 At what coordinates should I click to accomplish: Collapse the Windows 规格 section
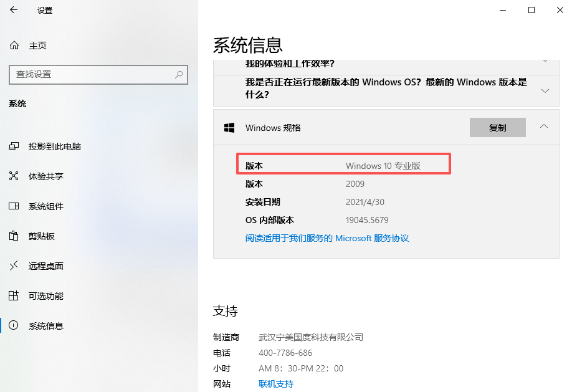coord(544,127)
